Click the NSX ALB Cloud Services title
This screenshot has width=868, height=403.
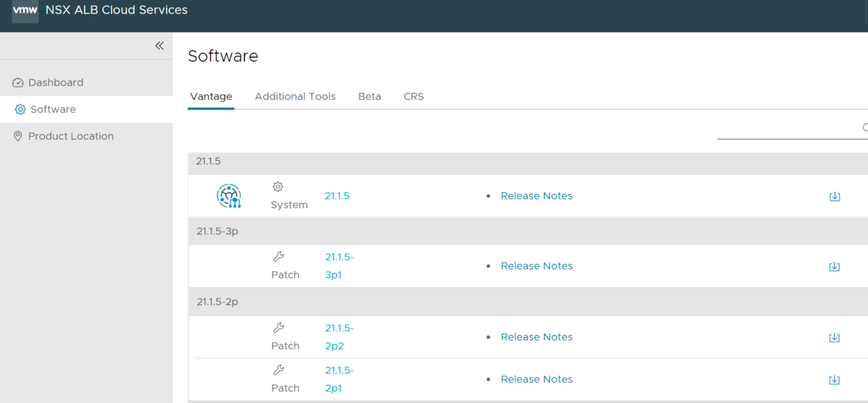click(116, 10)
